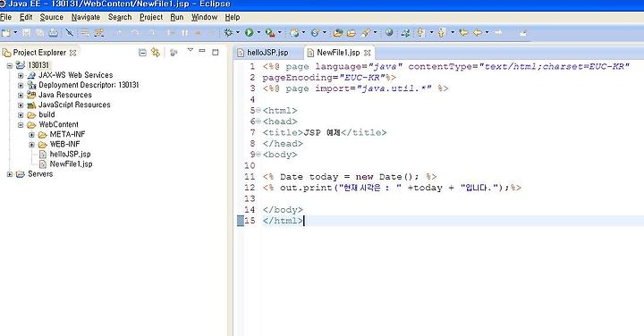Minimize the Project Explorer panel

202,51
